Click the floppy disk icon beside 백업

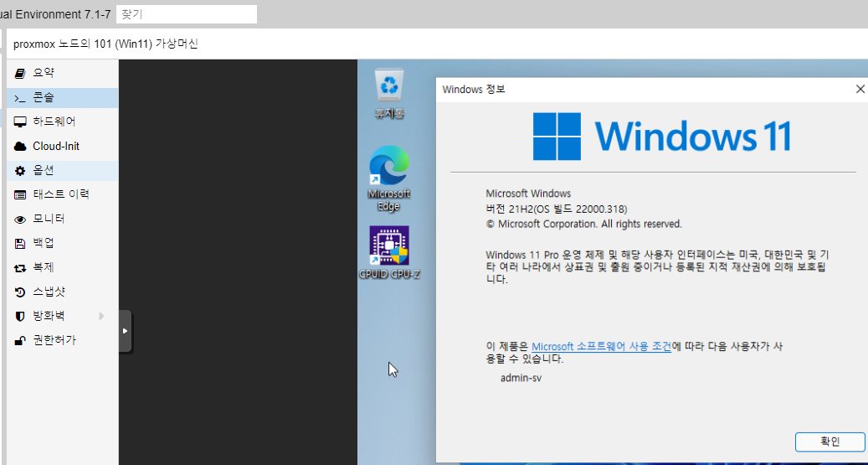(20, 243)
